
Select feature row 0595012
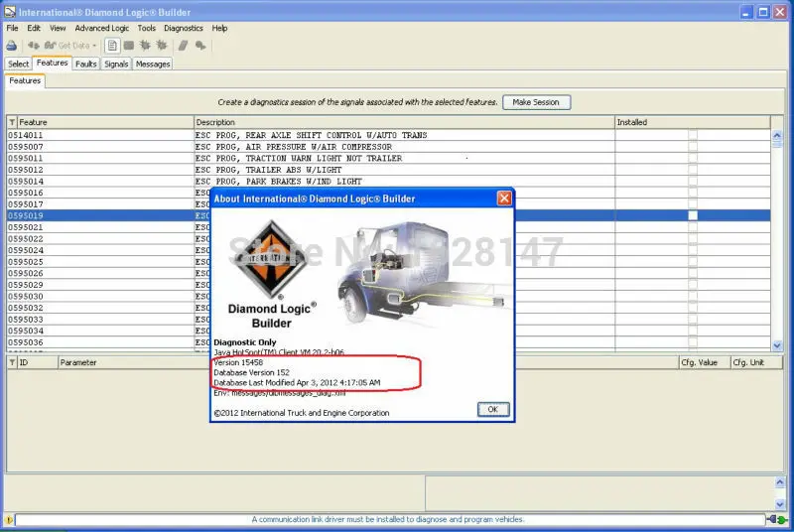[x=388, y=170]
